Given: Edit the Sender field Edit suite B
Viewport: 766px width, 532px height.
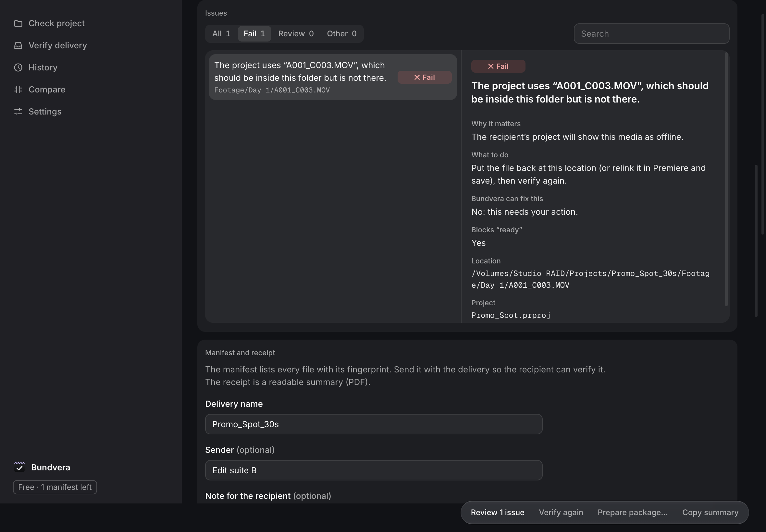Looking at the screenshot, I should [x=374, y=470].
